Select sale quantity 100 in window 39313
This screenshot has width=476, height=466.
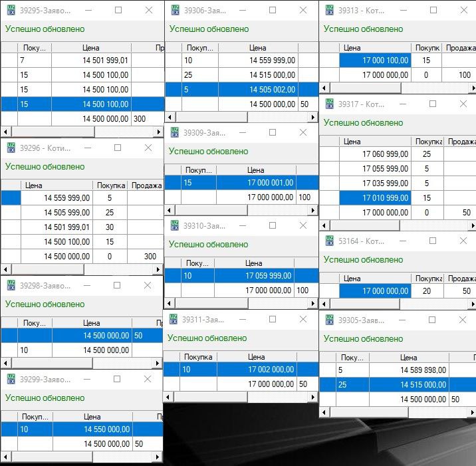click(459, 74)
